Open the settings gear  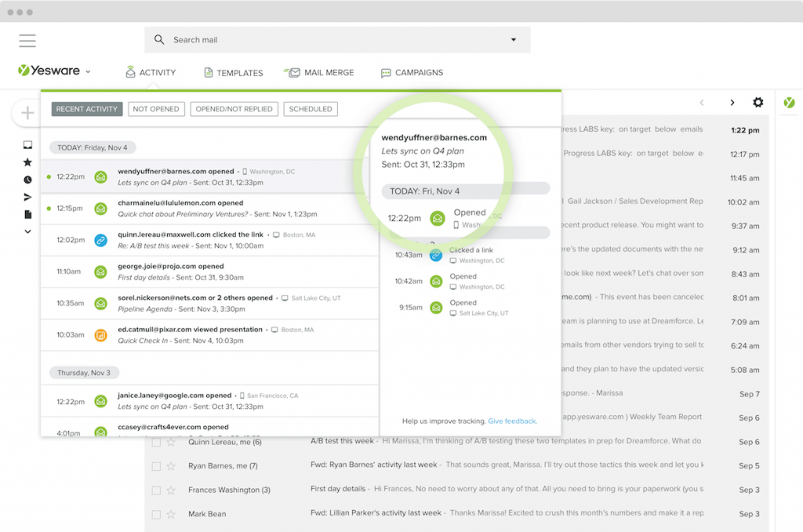[758, 103]
